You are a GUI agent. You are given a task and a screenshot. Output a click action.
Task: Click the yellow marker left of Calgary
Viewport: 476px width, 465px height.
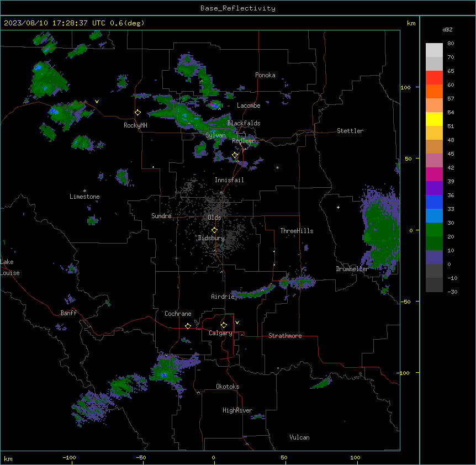click(188, 326)
